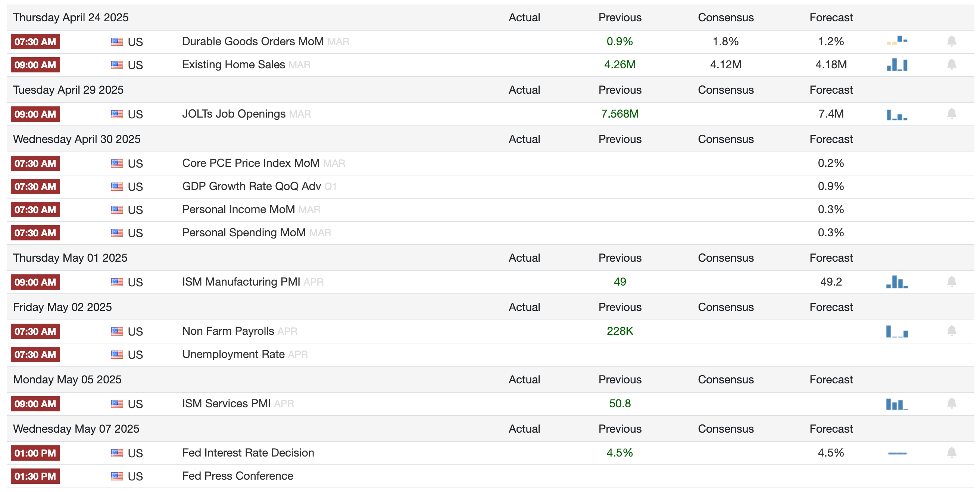Click the US flag beside Personal Income MoM
The width and height of the screenshot is (980, 492).
click(117, 210)
